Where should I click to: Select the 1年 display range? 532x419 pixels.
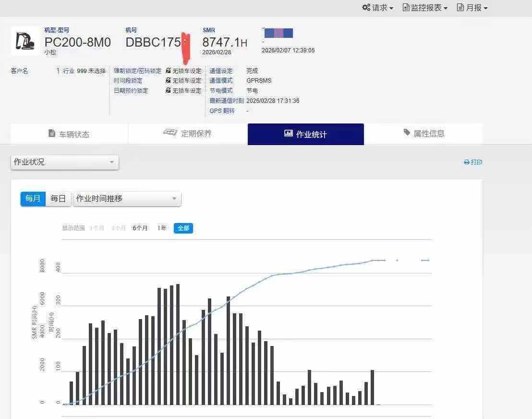tap(162, 228)
